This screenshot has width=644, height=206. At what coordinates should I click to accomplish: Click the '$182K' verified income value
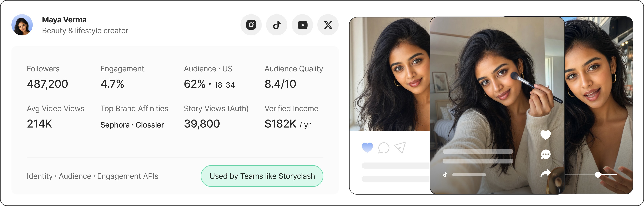click(x=280, y=124)
